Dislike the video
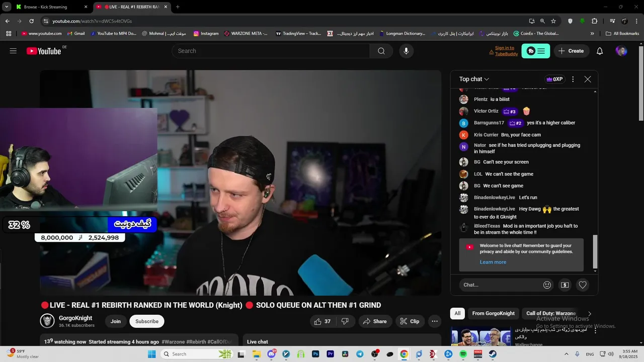This screenshot has height=362, width=644. coord(345,321)
